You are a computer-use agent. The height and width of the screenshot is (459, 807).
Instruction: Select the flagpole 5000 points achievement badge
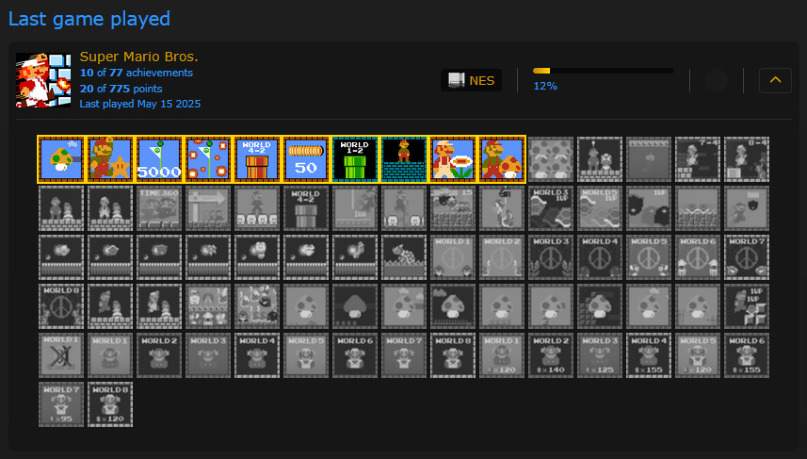[x=159, y=159]
